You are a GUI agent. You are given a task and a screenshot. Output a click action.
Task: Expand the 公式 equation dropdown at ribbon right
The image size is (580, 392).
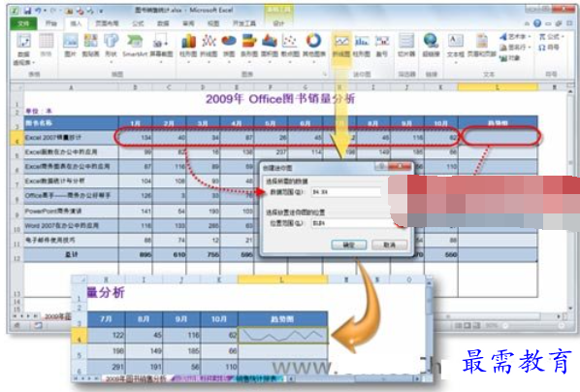[x=563, y=36]
